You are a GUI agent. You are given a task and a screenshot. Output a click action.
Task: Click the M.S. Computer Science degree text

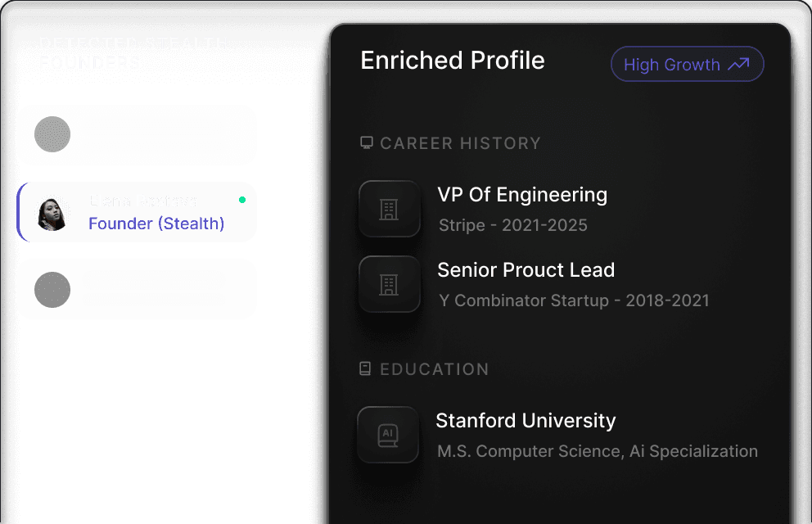click(598, 451)
